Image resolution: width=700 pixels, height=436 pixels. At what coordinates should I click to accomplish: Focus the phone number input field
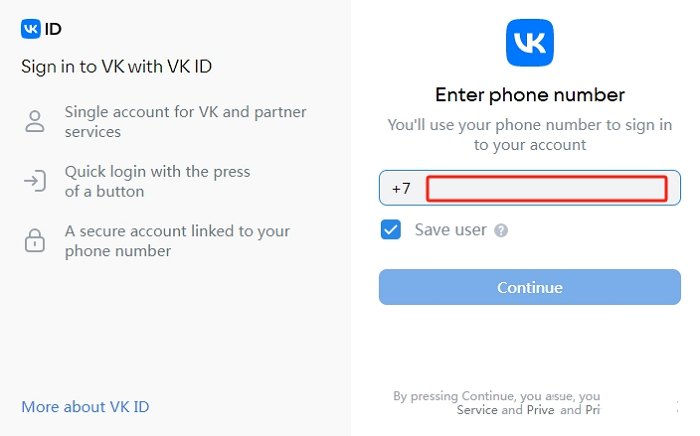coord(546,188)
